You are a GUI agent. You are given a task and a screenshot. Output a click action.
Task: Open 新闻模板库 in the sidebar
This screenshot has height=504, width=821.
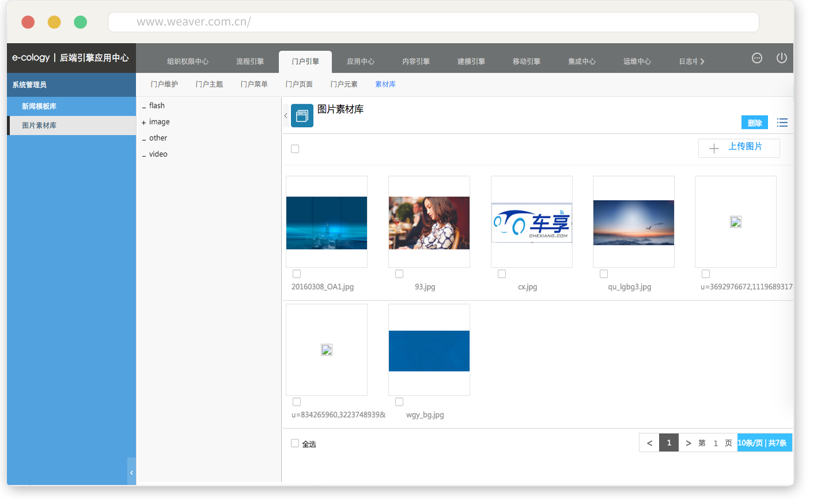click(x=39, y=107)
